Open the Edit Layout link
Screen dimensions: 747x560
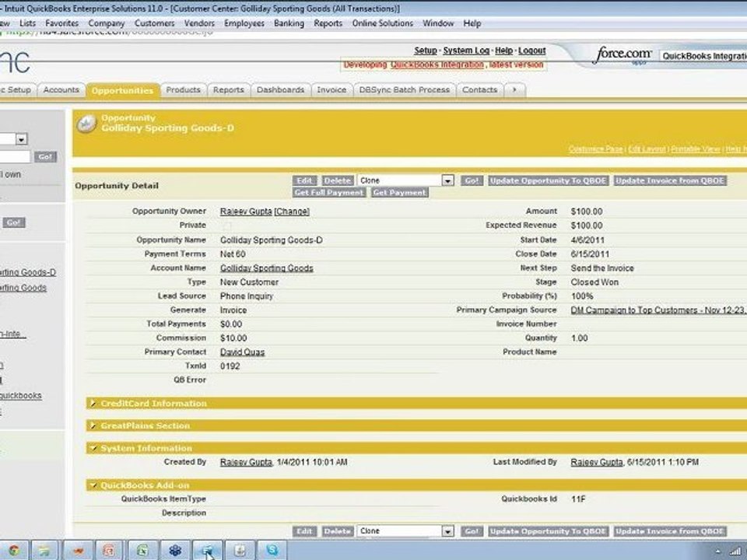(647, 149)
